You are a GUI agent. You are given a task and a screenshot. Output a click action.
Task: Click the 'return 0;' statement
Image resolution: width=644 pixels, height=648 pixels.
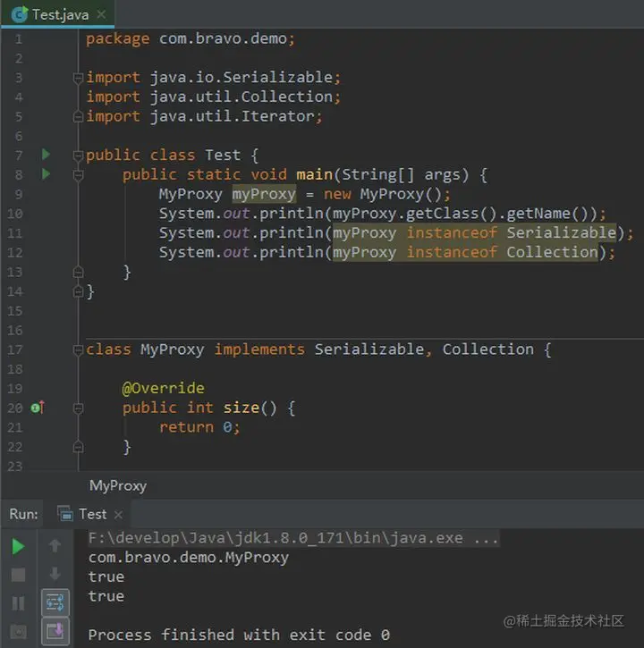point(199,427)
